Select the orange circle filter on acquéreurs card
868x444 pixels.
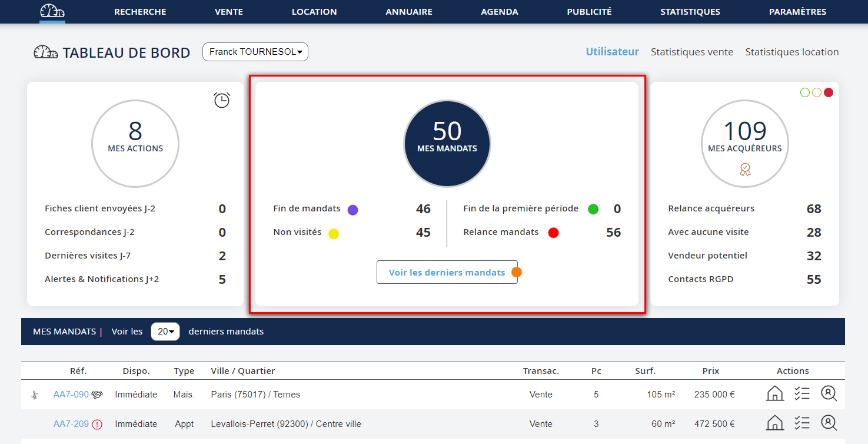click(816, 92)
